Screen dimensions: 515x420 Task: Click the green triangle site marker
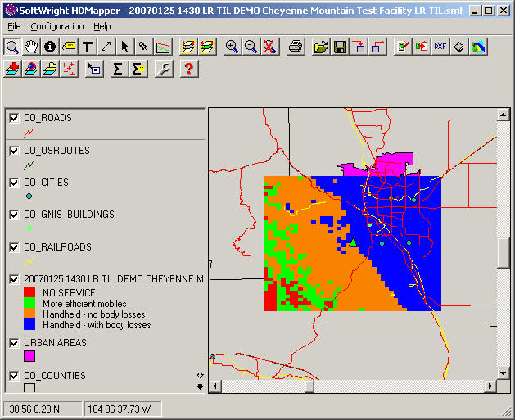353,242
